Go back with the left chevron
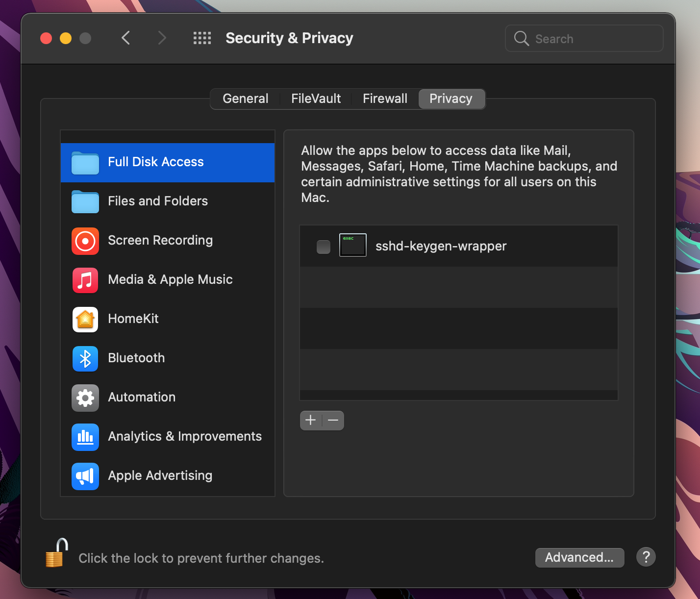The width and height of the screenshot is (700, 599). [x=126, y=38]
